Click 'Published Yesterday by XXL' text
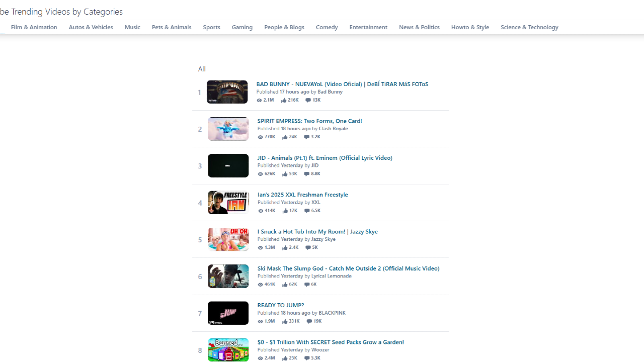Image resolution: width=644 pixels, height=362 pixels. click(x=289, y=203)
